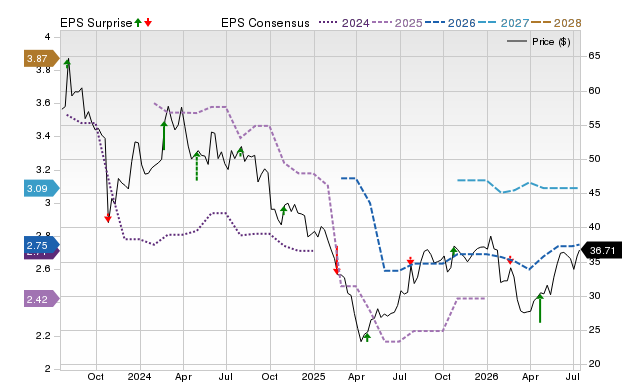Click the 2025 x-axis label
The height and width of the screenshot is (382, 640).
click(313, 376)
